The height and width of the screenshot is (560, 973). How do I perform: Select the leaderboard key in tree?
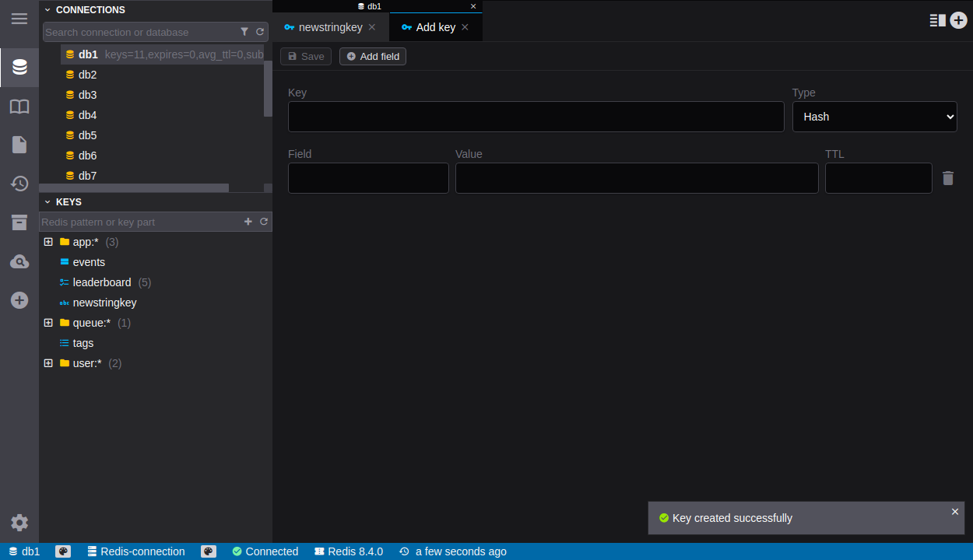click(102, 282)
